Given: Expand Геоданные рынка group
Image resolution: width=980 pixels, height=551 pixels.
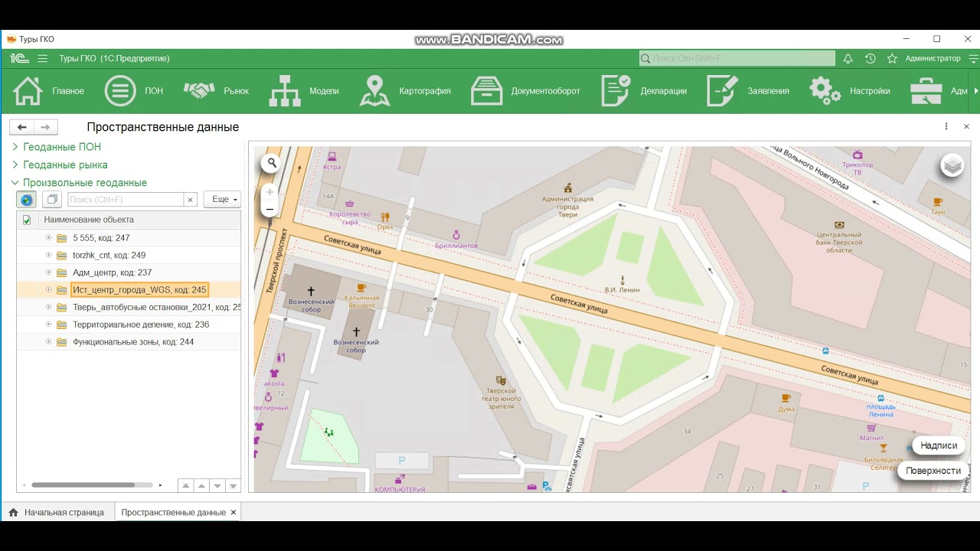Looking at the screenshot, I should pyautogui.click(x=15, y=165).
